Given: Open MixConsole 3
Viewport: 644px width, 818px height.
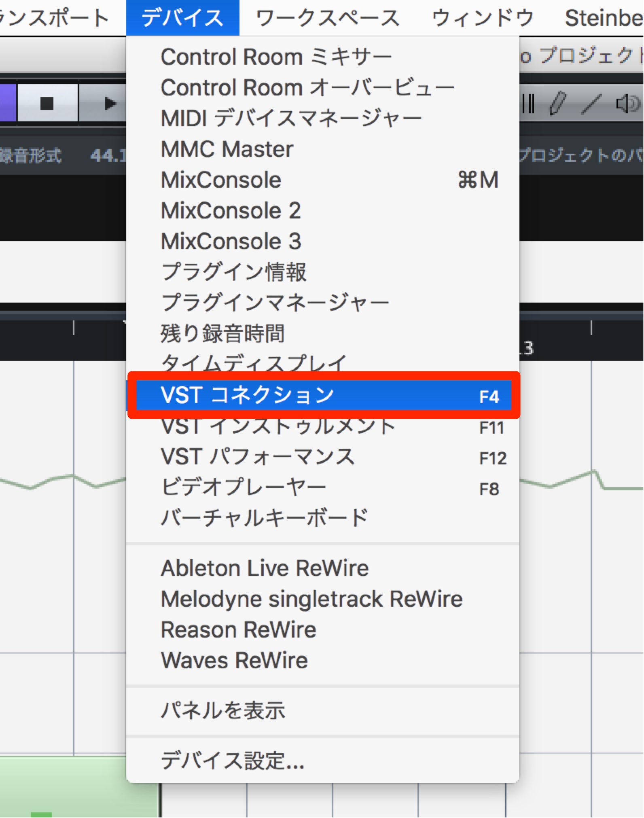Looking at the screenshot, I should pos(322,241).
